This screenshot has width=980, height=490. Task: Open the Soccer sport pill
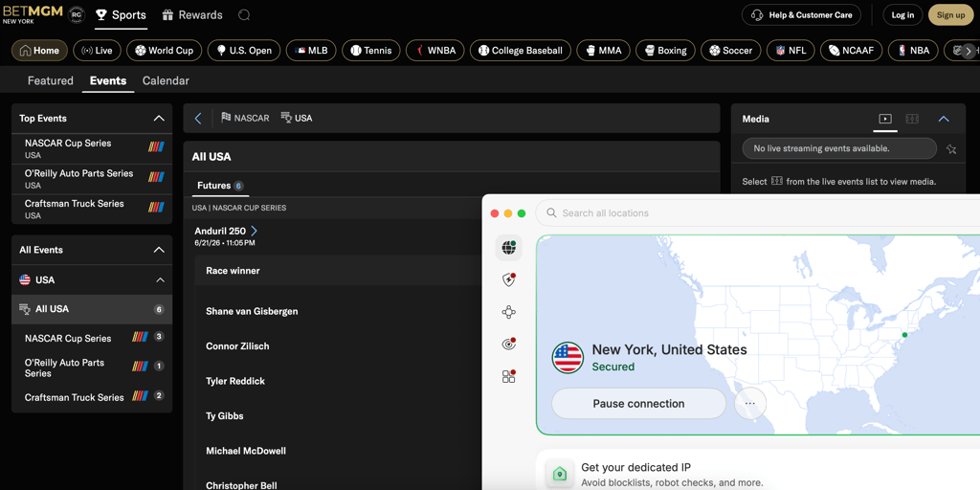pyautogui.click(x=730, y=51)
